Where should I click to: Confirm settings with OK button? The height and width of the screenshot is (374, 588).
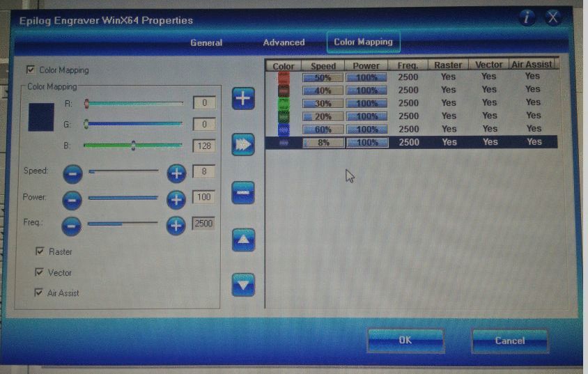[405, 341]
